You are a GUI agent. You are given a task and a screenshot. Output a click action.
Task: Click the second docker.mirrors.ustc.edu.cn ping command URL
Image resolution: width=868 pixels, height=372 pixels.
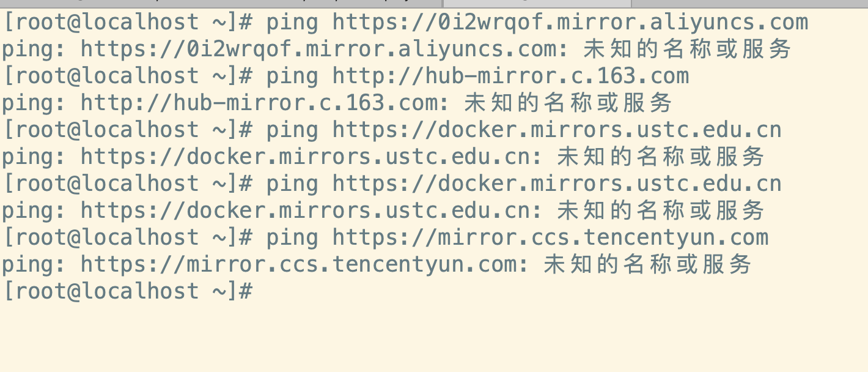coord(557,184)
